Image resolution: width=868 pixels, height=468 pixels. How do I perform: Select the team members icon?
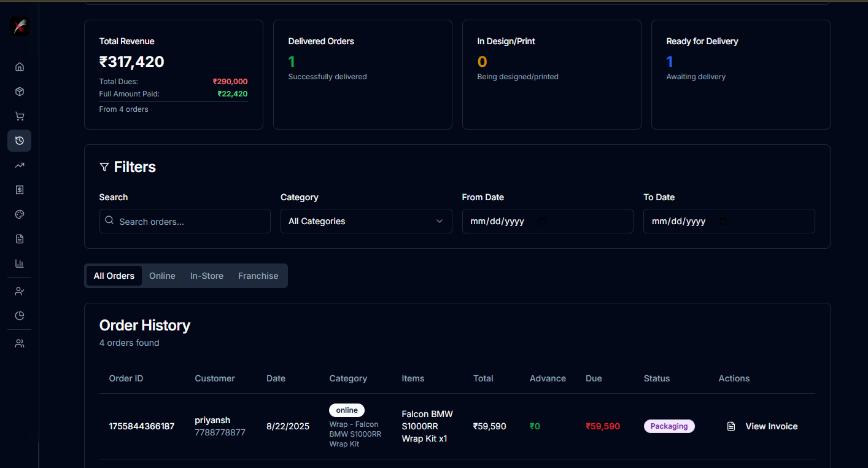(x=19, y=343)
